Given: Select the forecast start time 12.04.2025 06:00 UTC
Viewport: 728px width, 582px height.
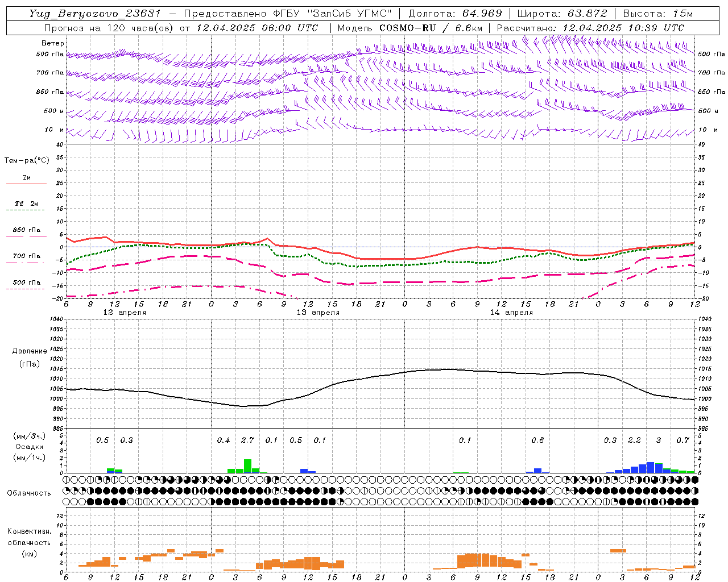Looking at the screenshot, I should tap(257, 28).
